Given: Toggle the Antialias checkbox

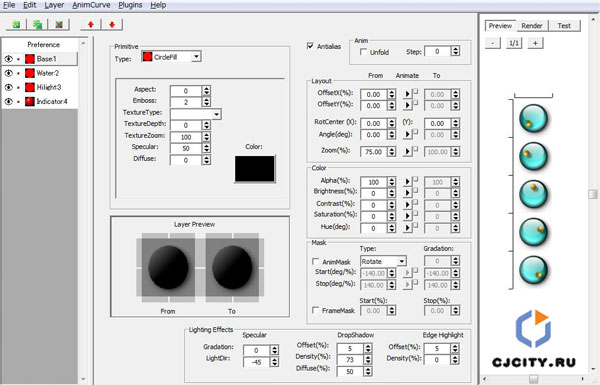Looking at the screenshot, I should click(310, 46).
